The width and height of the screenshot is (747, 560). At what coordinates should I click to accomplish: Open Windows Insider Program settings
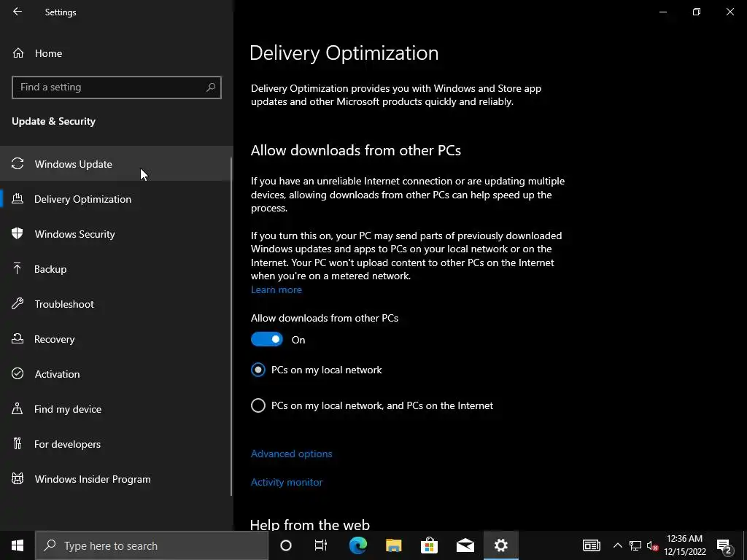click(116, 478)
